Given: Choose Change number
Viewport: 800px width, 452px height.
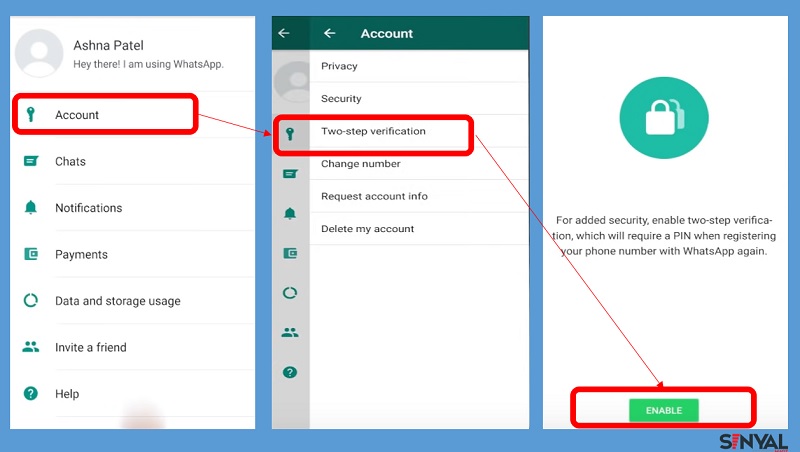Looking at the screenshot, I should [x=360, y=164].
